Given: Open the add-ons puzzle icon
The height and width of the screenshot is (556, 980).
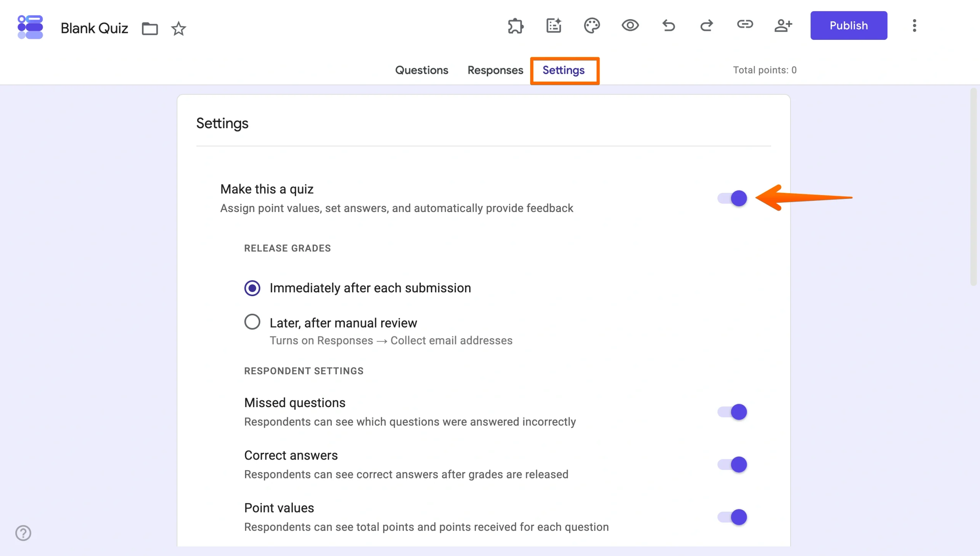Looking at the screenshot, I should [x=516, y=26].
